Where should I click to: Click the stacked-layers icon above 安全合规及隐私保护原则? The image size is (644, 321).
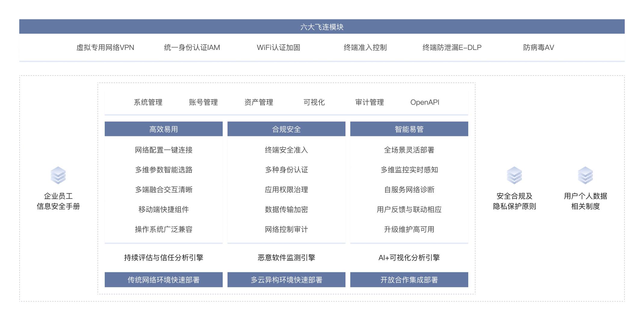pos(514,175)
